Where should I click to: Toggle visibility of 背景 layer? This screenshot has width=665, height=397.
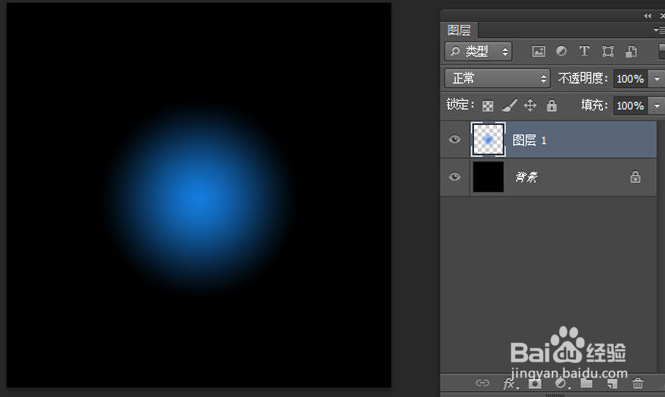(x=455, y=176)
